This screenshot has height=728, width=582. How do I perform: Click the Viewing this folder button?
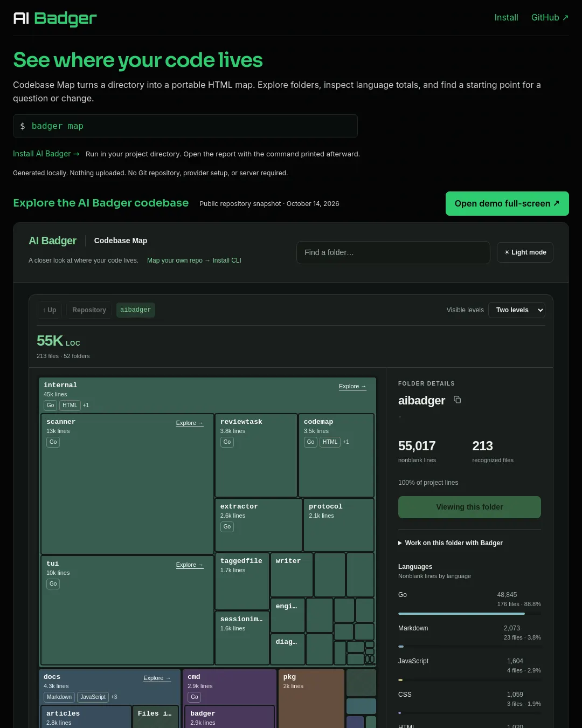(x=469, y=507)
